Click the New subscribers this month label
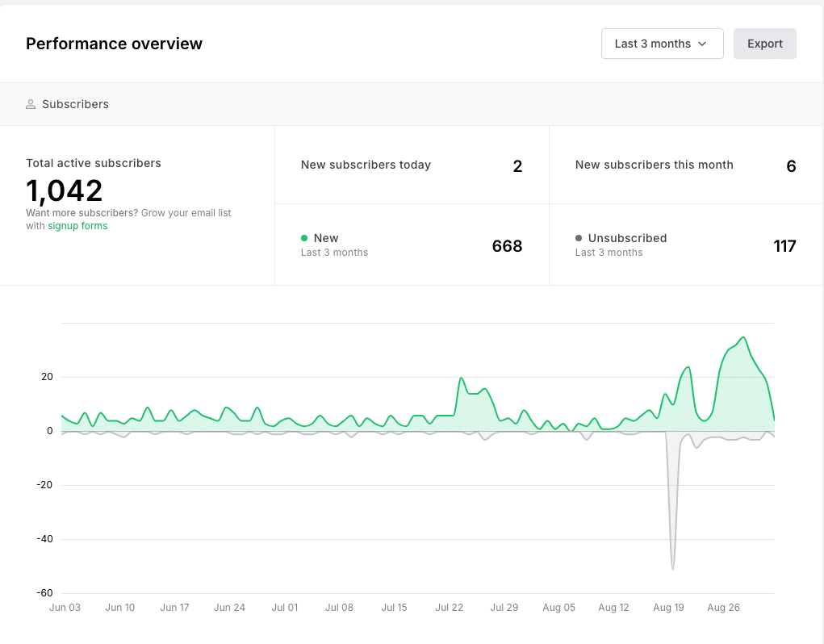Viewport: 824px width, 644px height. [x=654, y=165]
